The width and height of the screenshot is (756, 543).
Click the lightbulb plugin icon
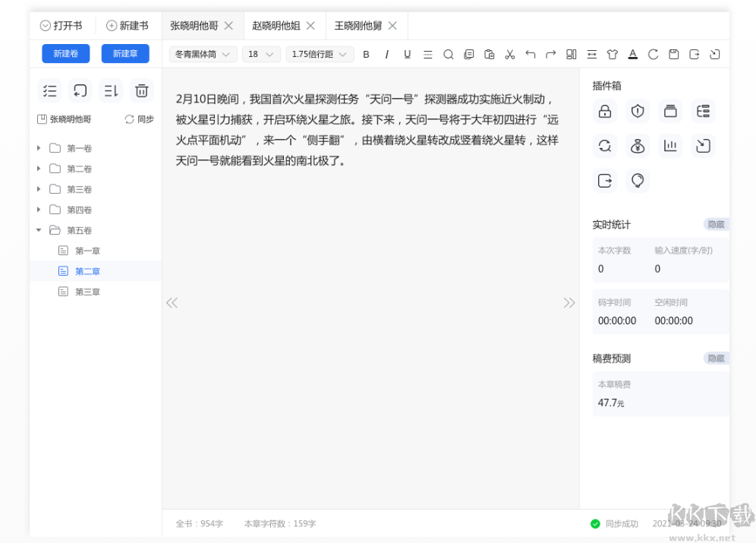coord(638,180)
